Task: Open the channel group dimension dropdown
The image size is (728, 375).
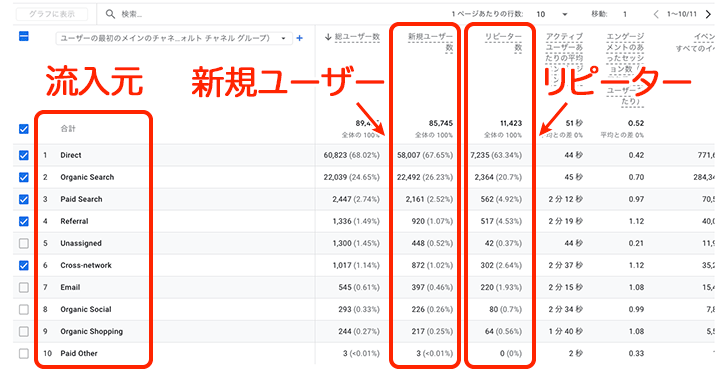Action: click(174, 38)
